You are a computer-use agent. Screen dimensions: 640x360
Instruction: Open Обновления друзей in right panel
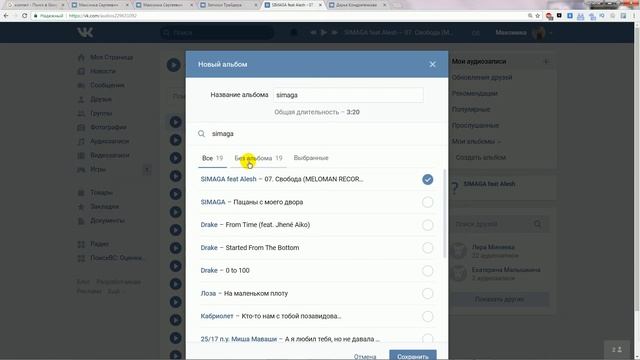pyautogui.click(x=482, y=78)
